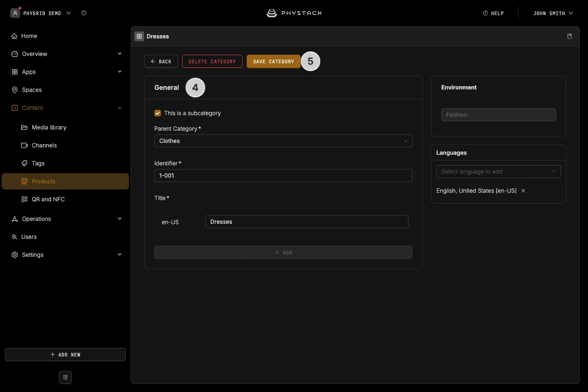This screenshot has width=588, height=392.
Task: Open the 'Select language to add' dropdown
Action: tap(499, 171)
